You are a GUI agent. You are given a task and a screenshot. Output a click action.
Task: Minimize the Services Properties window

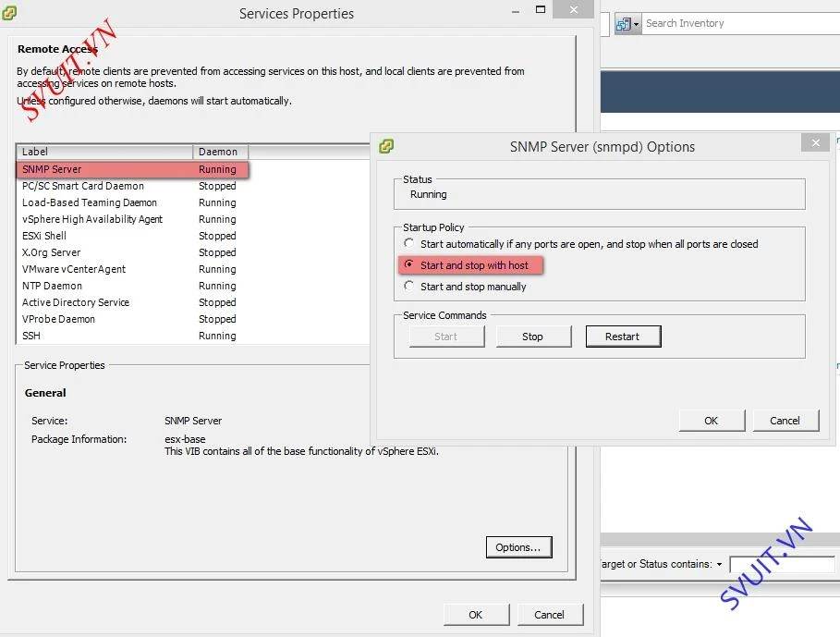[516, 11]
